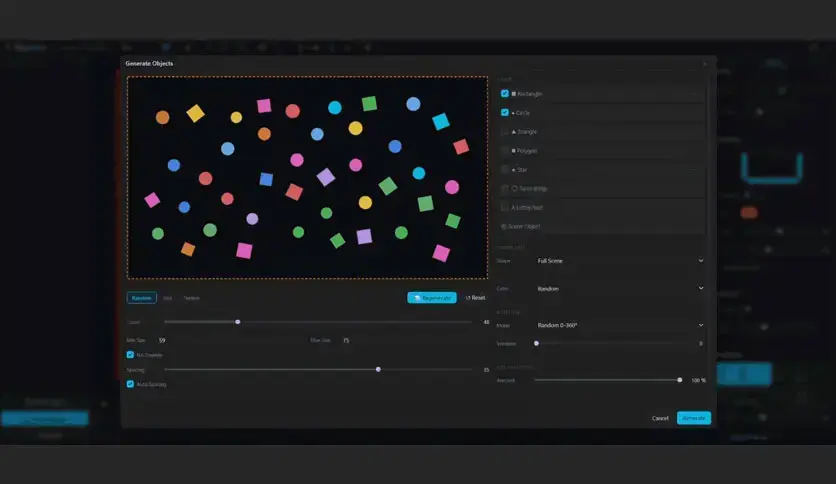Enable the Star shape checkbox
836x484 pixels.
[x=504, y=170]
